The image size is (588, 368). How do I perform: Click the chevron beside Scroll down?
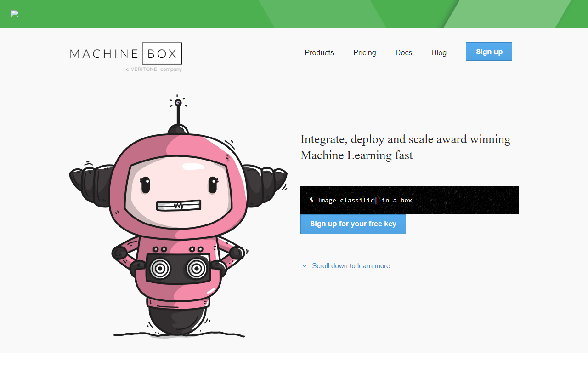(x=304, y=266)
